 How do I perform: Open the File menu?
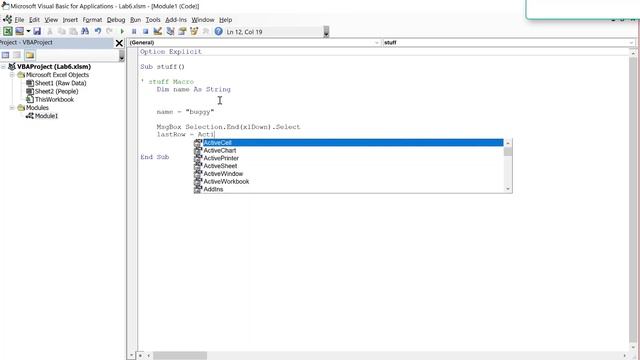[x=19, y=20]
